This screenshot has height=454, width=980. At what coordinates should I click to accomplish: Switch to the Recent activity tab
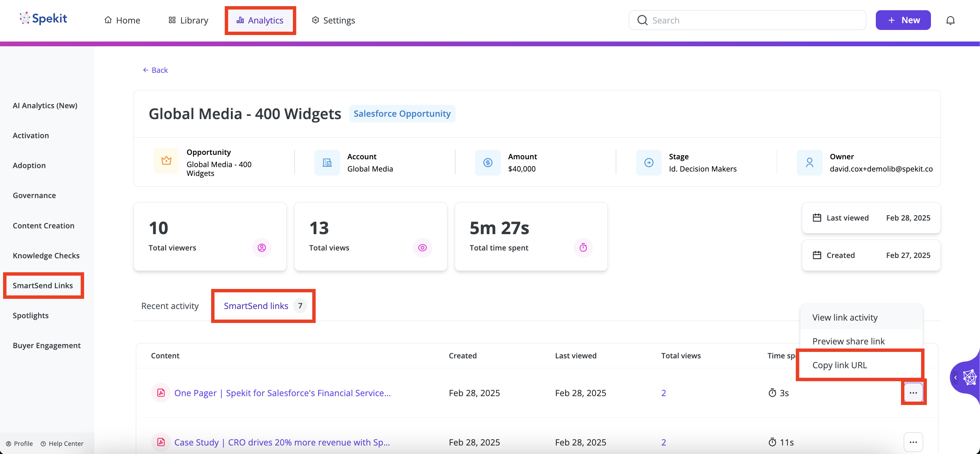tap(170, 306)
